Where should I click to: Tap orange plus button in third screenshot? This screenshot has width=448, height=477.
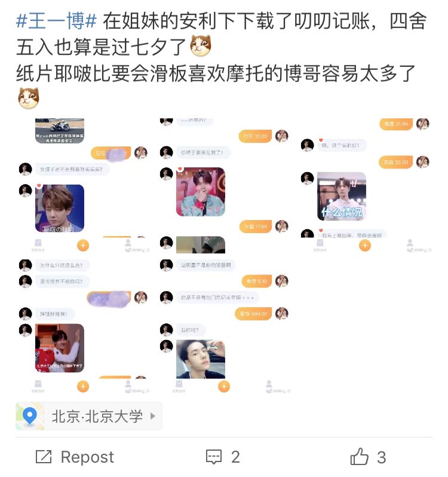365,245
